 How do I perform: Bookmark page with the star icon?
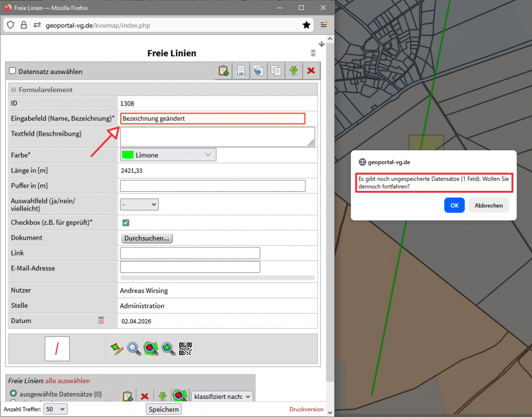307,25
